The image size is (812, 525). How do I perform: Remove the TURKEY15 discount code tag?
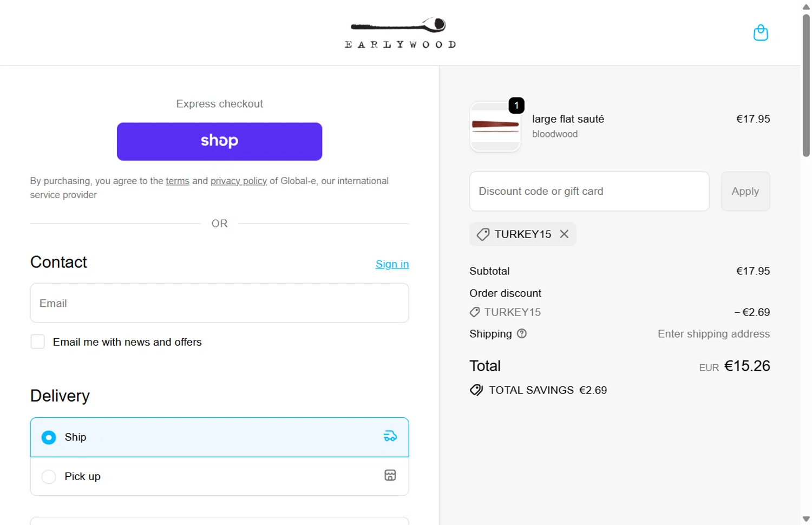point(564,234)
